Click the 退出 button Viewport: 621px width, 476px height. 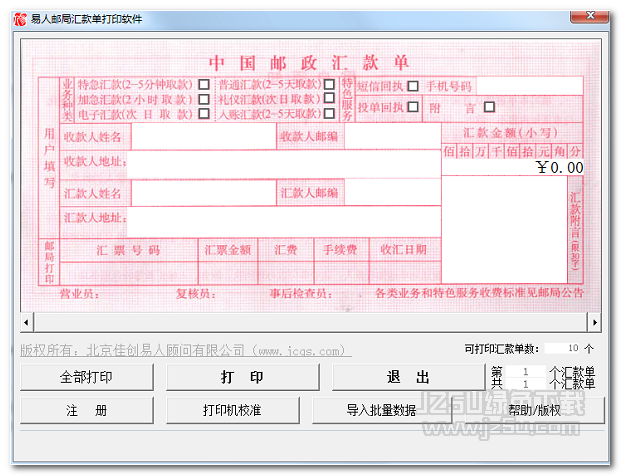click(408, 377)
